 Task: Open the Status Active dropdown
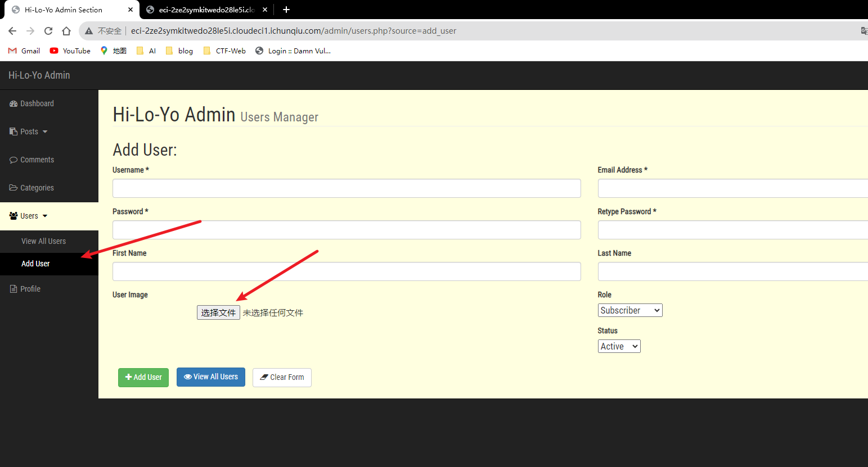tap(619, 346)
